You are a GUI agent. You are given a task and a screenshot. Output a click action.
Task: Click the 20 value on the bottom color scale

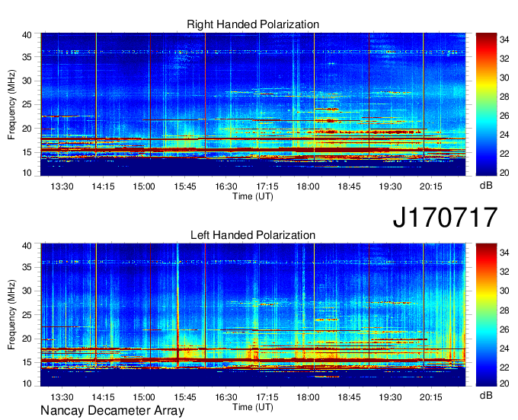pos(504,383)
